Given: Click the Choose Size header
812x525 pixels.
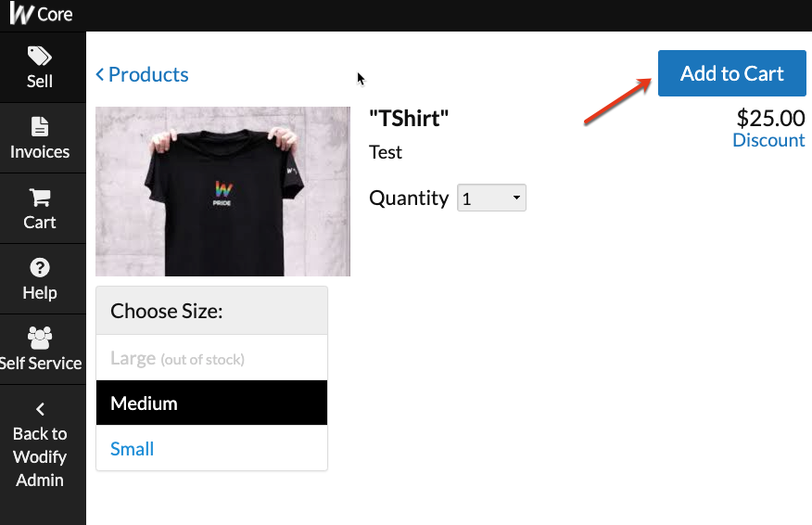Looking at the screenshot, I should [211, 311].
